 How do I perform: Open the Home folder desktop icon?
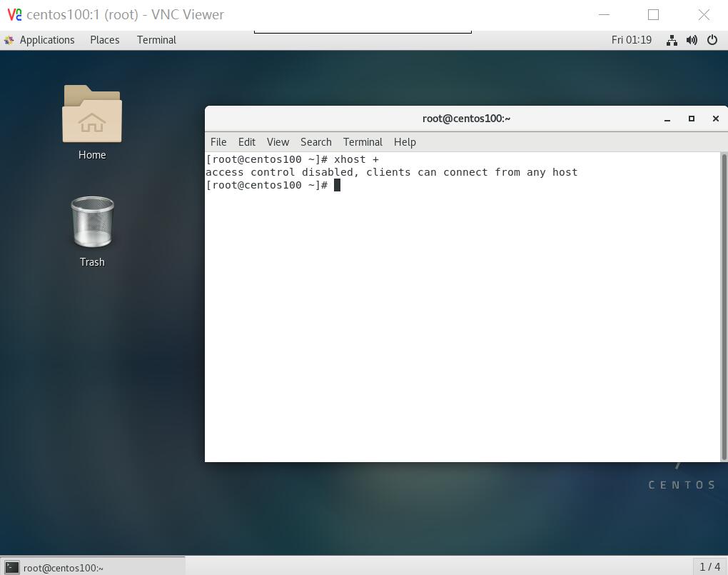pos(92,114)
